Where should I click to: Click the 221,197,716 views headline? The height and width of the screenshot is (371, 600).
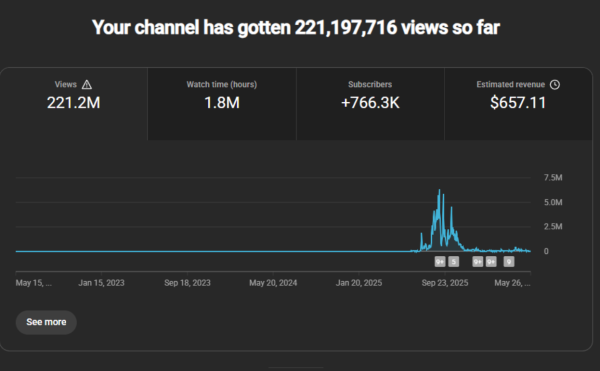point(296,28)
